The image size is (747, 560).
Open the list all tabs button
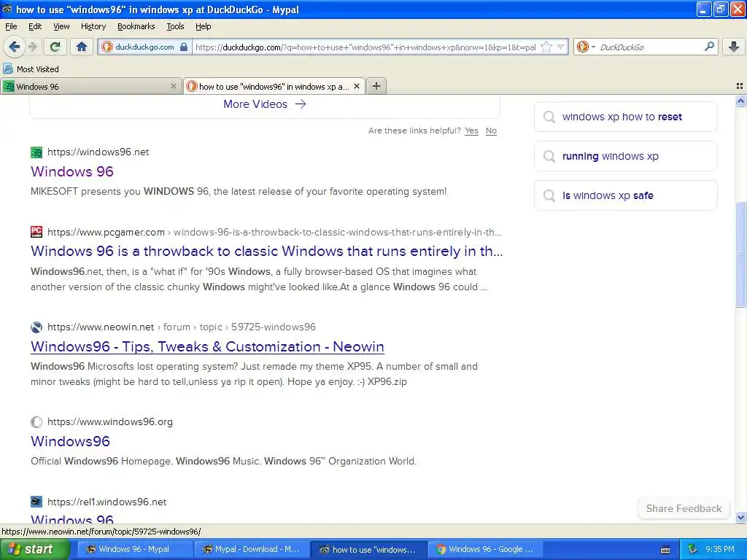tap(740, 86)
